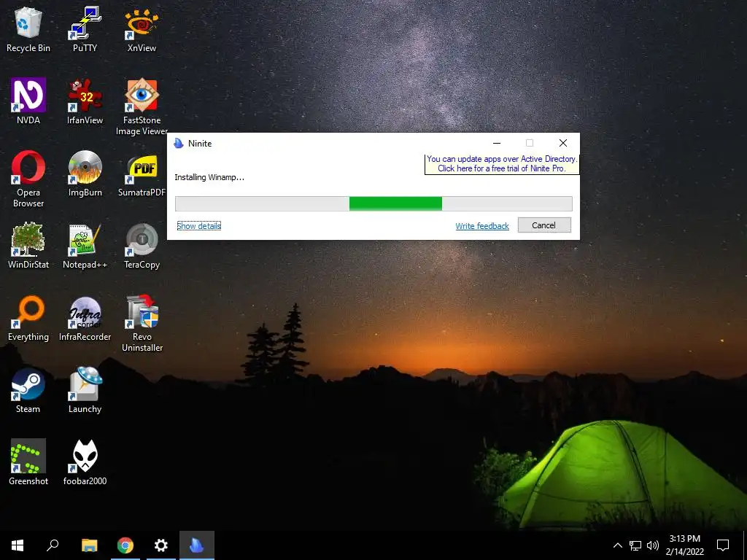The height and width of the screenshot is (560, 747).
Task: Select the Notepad++ desktop shortcut
Action: (x=85, y=246)
